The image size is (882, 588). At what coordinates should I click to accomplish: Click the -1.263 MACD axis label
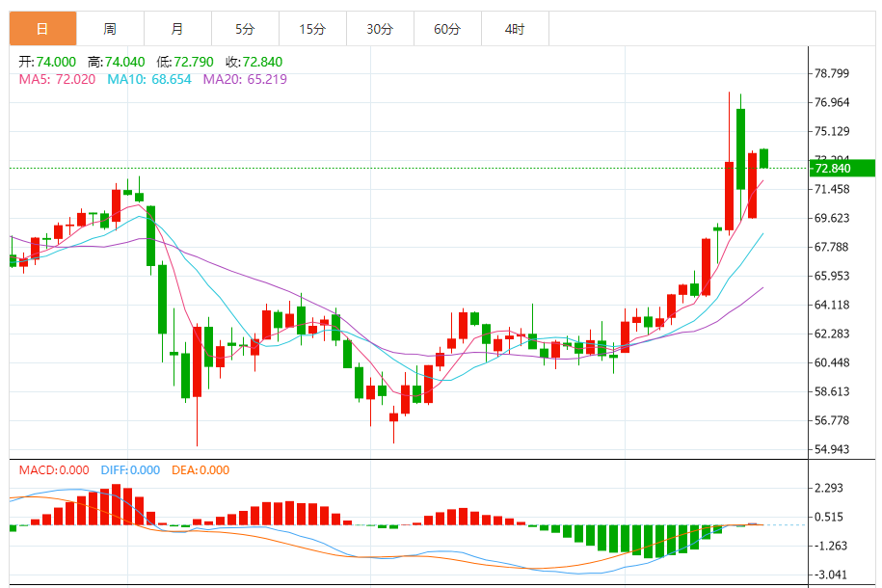tap(829, 546)
